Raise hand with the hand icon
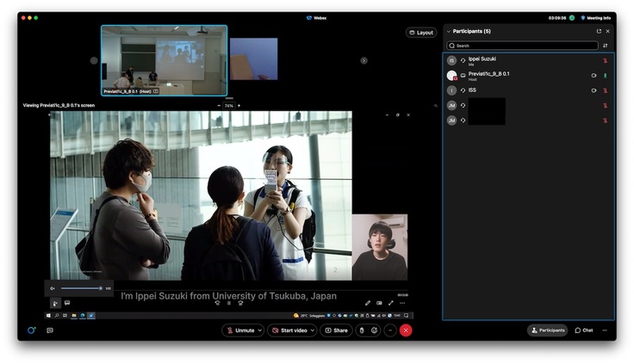Image resolution: width=634 pixels, height=364 pixels. tap(362, 330)
